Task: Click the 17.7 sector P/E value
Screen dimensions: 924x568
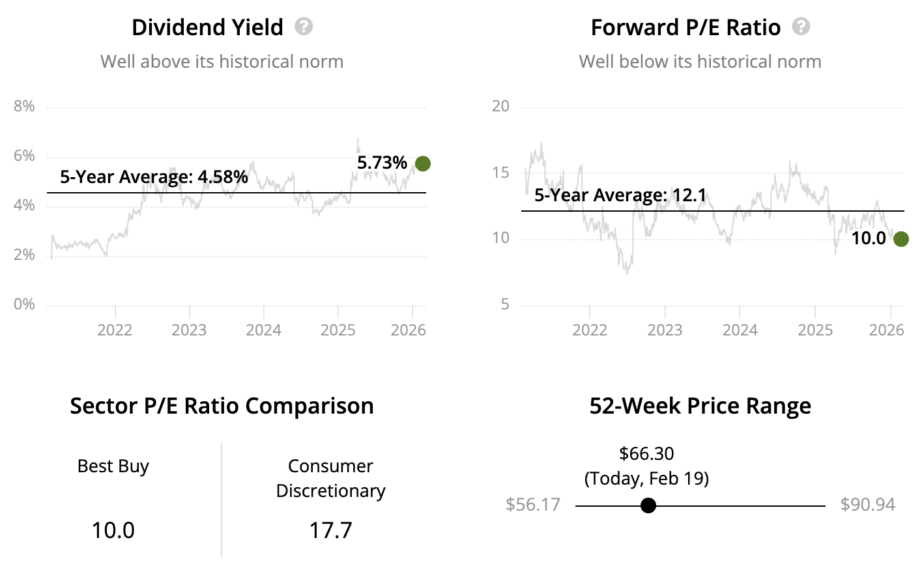Action: pyautogui.click(x=330, y=530)
